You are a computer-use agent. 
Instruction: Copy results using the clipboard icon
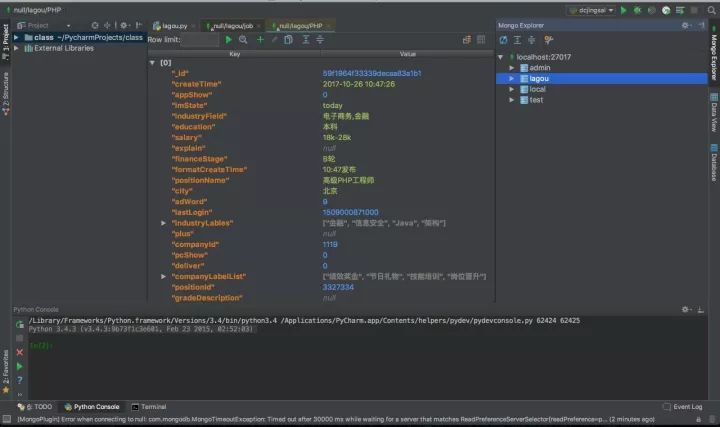(x=288, y=40)
